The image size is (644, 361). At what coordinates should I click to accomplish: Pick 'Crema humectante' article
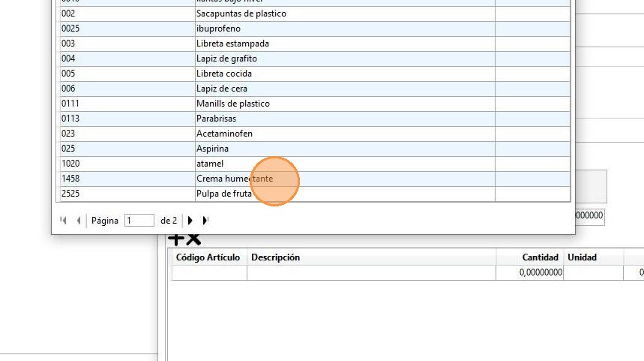pyautogui.click(x=315, y=179)
